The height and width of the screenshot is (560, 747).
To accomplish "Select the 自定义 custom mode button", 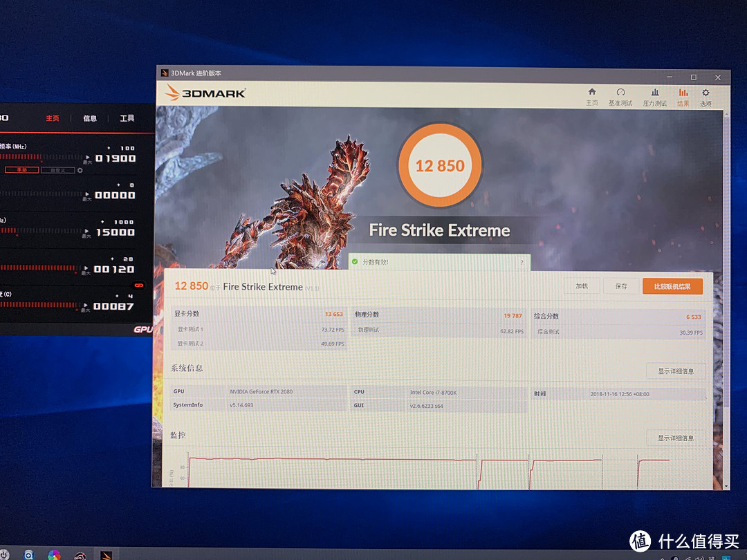I will [57, 170].
